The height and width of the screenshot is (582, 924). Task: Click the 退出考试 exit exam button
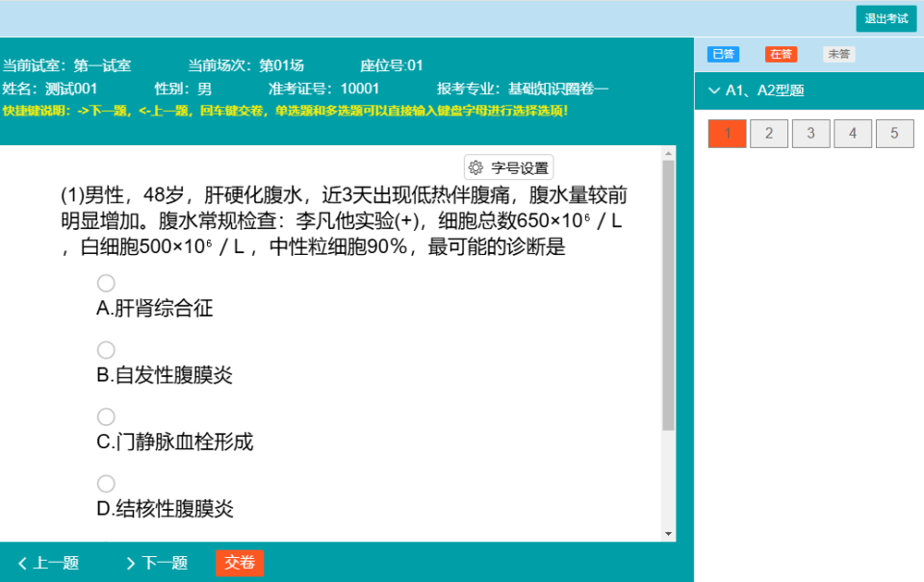pos(885,18)
